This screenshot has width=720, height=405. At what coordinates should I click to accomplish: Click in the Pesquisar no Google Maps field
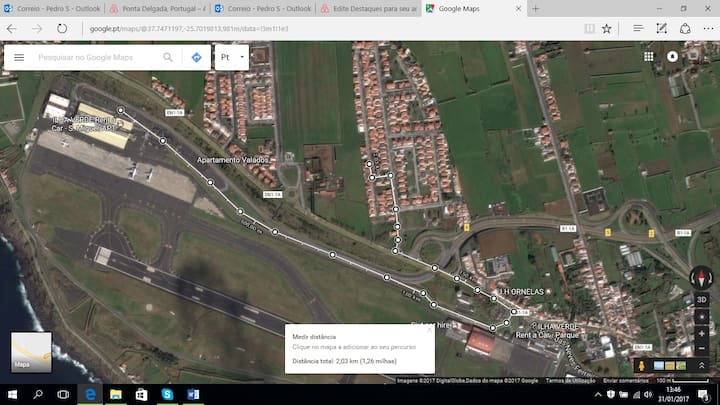[95, 58]
